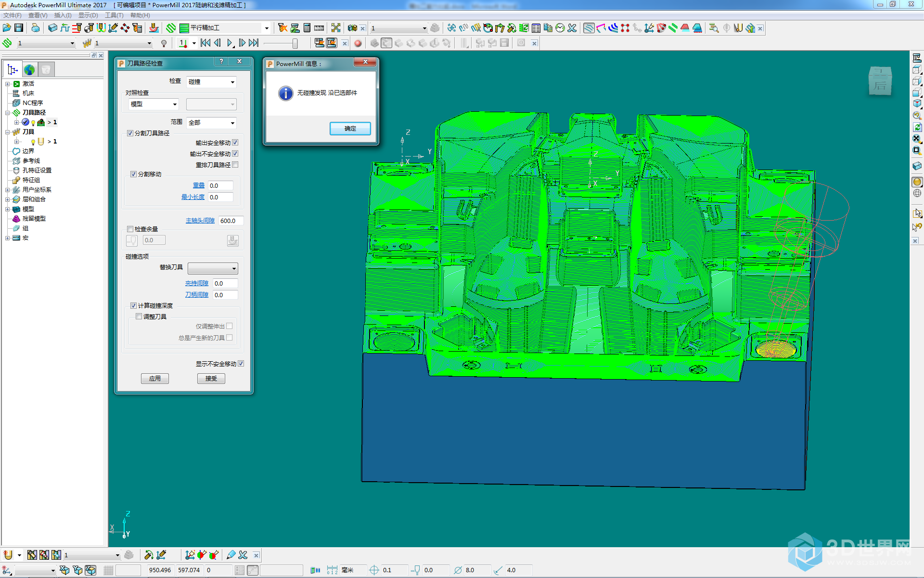This screenshot has height=578, width=924.
Task: Open the 查看(V) menu
Action: pyautogui.click(x=38, y=15)
